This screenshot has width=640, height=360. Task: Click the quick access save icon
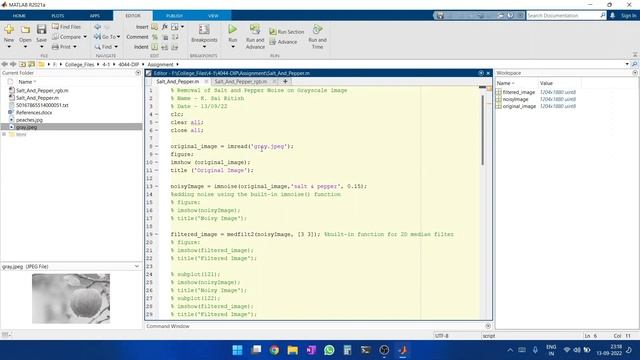tap(440, 16)
